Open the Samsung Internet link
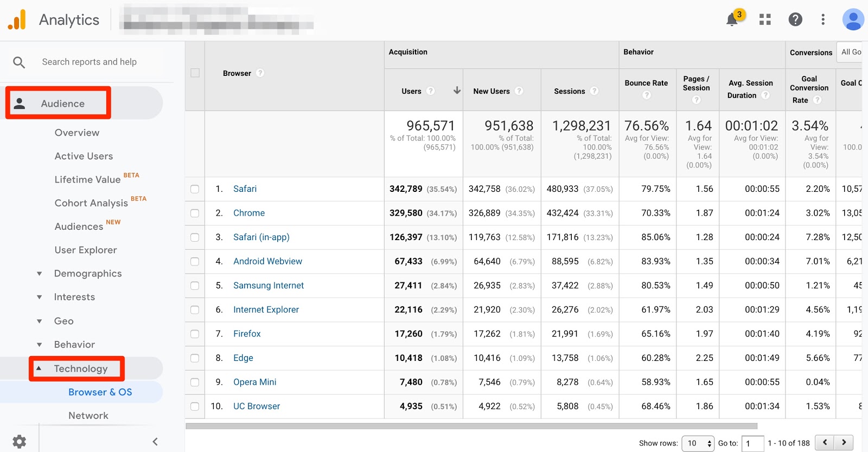868x452 pixels. 269,286
